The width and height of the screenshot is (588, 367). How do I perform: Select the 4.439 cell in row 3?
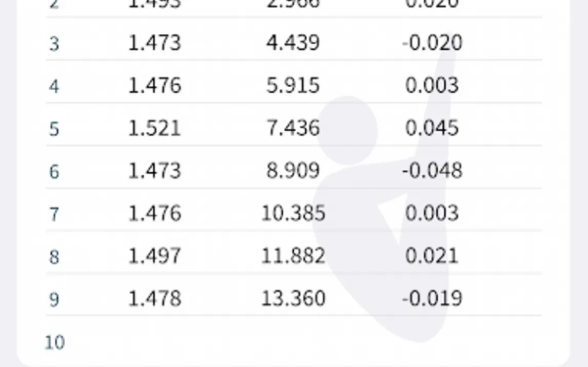click(x=292, y=43)
